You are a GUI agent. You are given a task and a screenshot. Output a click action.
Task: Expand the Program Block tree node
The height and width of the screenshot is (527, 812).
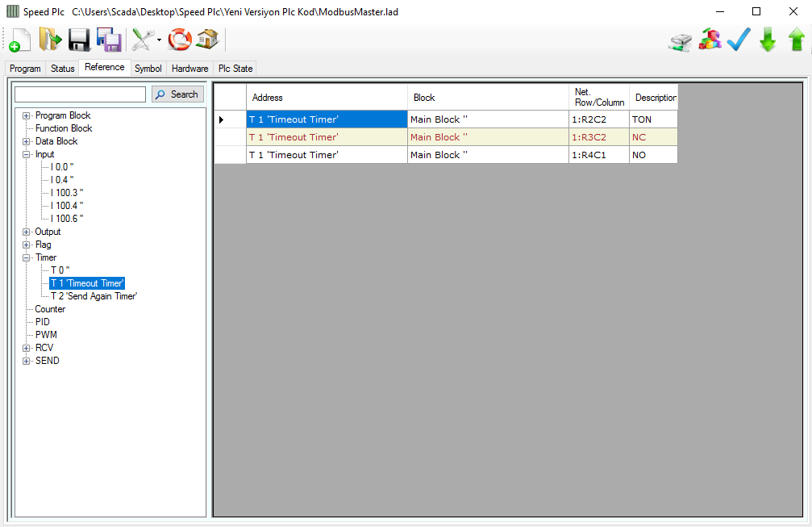27,115
